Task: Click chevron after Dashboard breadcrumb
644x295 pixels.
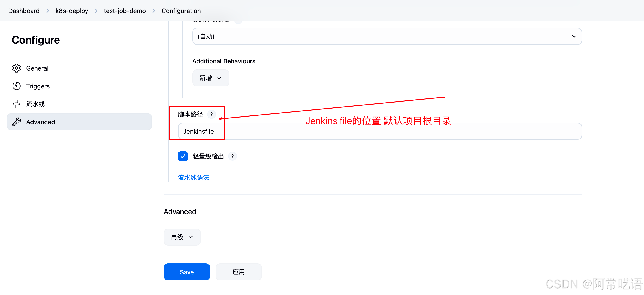Action: (x=47, y=11)
